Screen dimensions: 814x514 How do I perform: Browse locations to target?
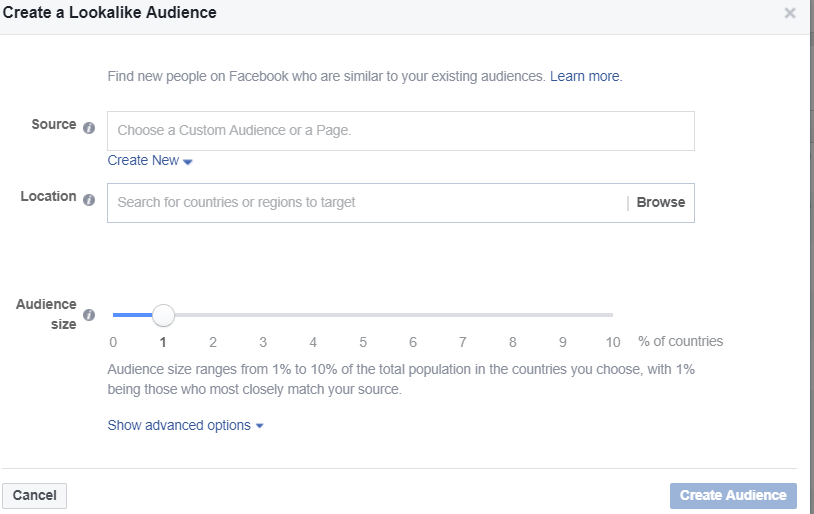661,202
